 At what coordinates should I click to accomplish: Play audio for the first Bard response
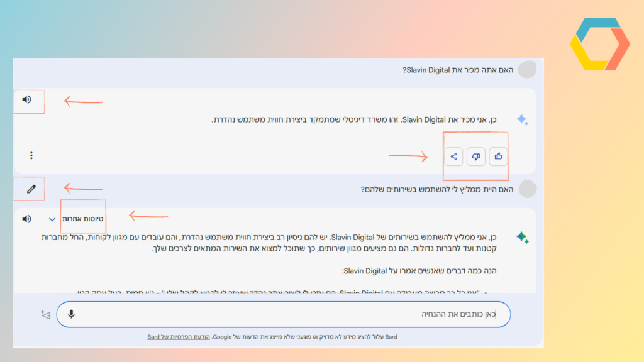pos(26,99)
